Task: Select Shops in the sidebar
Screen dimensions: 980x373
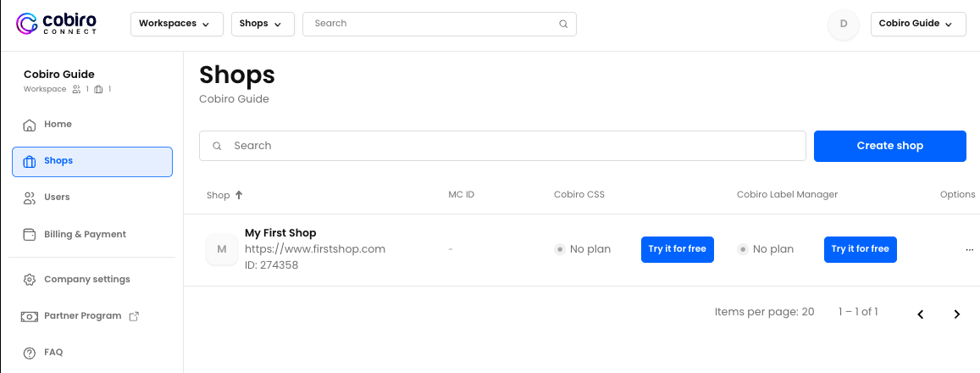Action: click(x=91, y=161)
